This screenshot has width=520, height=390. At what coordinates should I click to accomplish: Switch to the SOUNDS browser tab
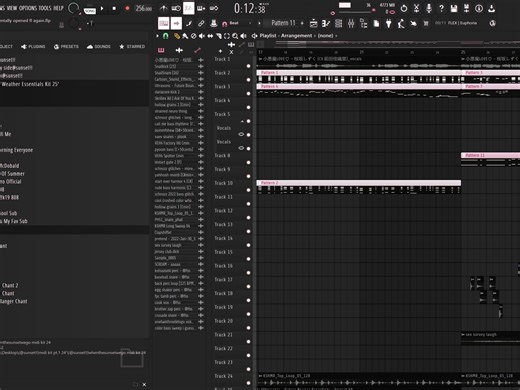(99, 47)
